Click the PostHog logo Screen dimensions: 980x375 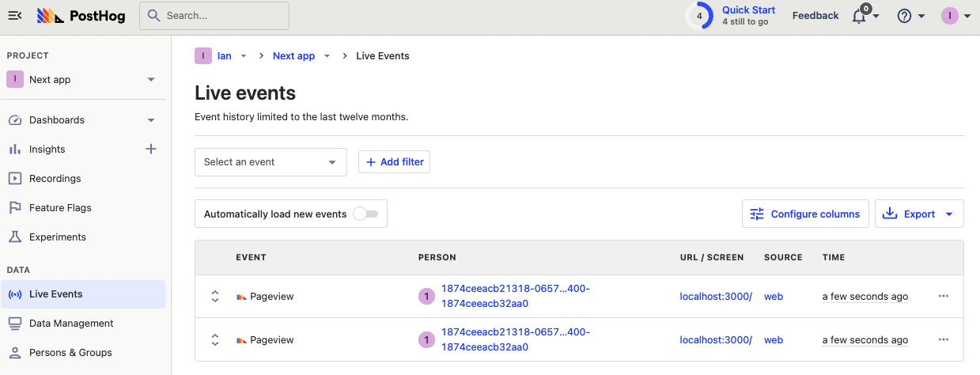pyautogui.click(x=81, y=16)
